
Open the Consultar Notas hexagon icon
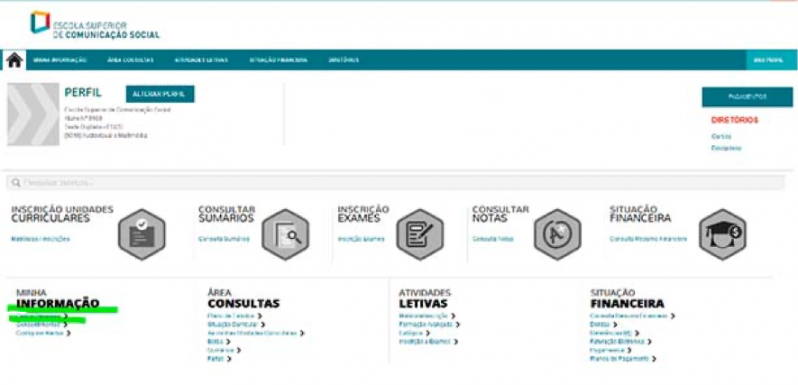[x=557, y=234]
